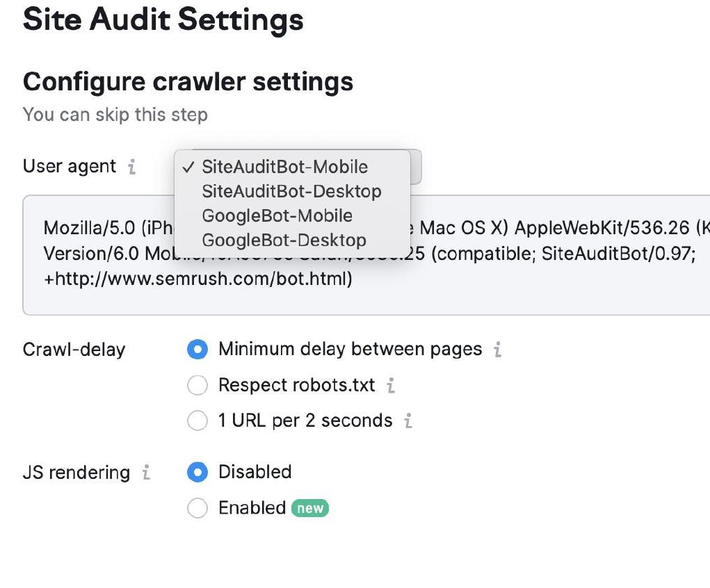Click the info icon beside User agent
The height and width of the screenshot is (588, 710).
pyautogui.click(x=131, y=167)
